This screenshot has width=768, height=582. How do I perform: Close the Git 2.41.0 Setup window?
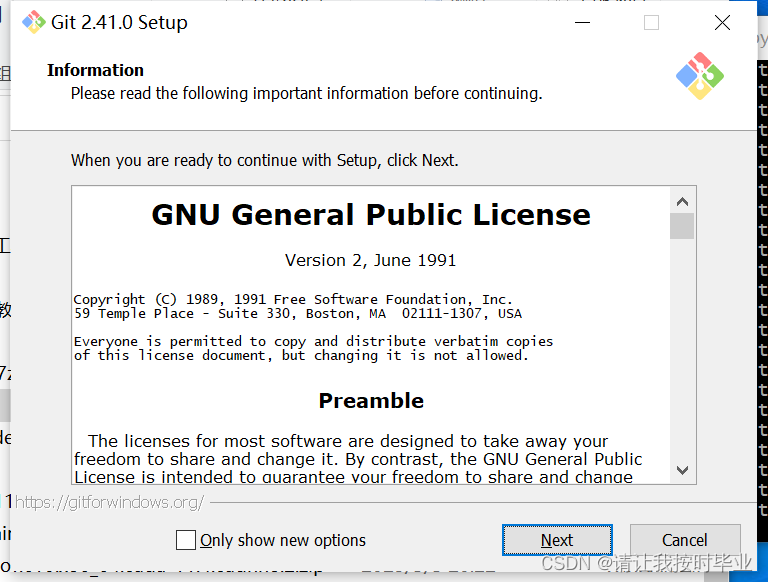[722, 23]
